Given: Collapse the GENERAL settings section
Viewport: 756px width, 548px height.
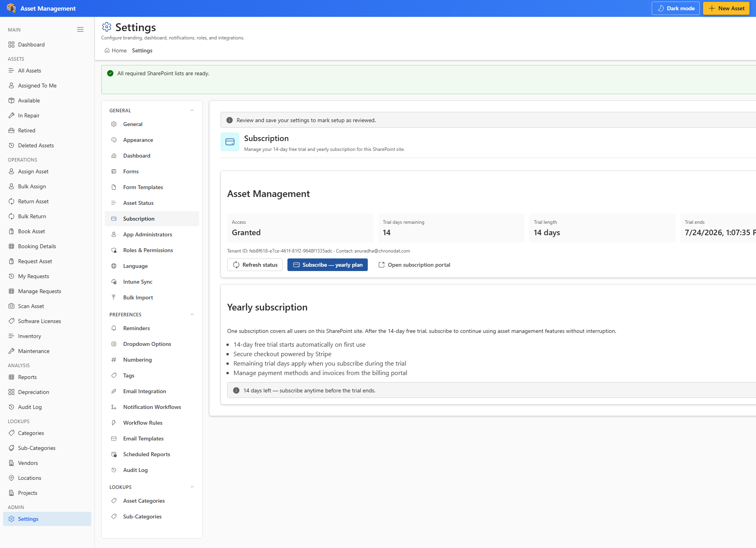Looking at the screenshot, I should point(192,110).
